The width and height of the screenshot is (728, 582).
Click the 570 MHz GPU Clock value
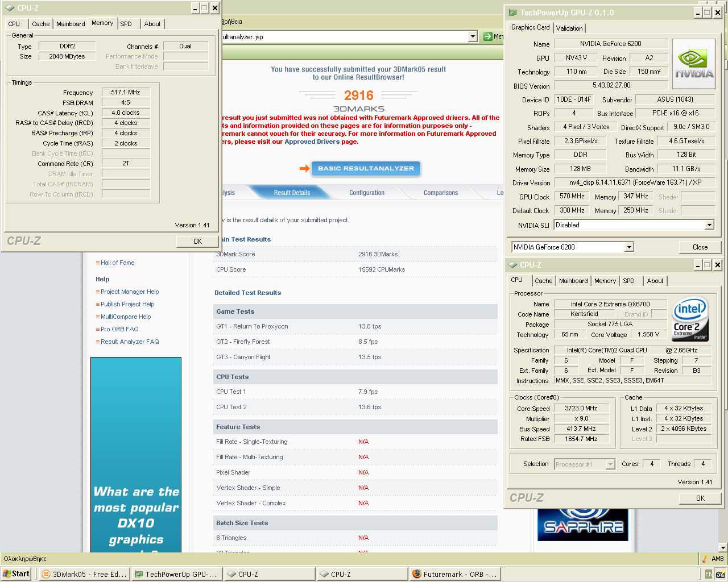(x=572, y=196)
